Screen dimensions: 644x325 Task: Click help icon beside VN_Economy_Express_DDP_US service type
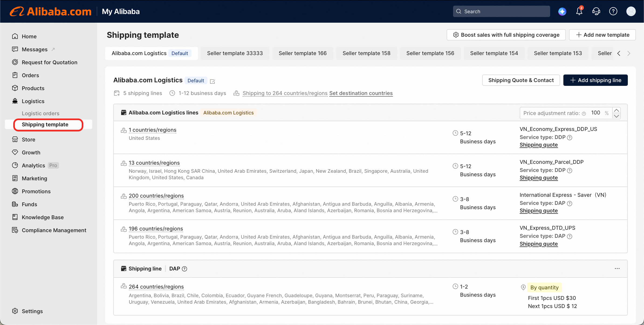pos(570,138)
